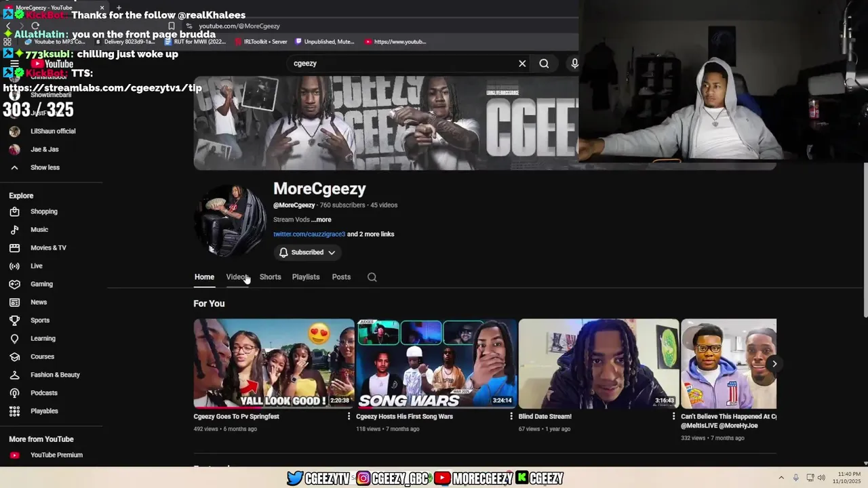Screen dimensions: 868x488
Task: Open LilShaun official subscription channel
Action: click(53, 131)
